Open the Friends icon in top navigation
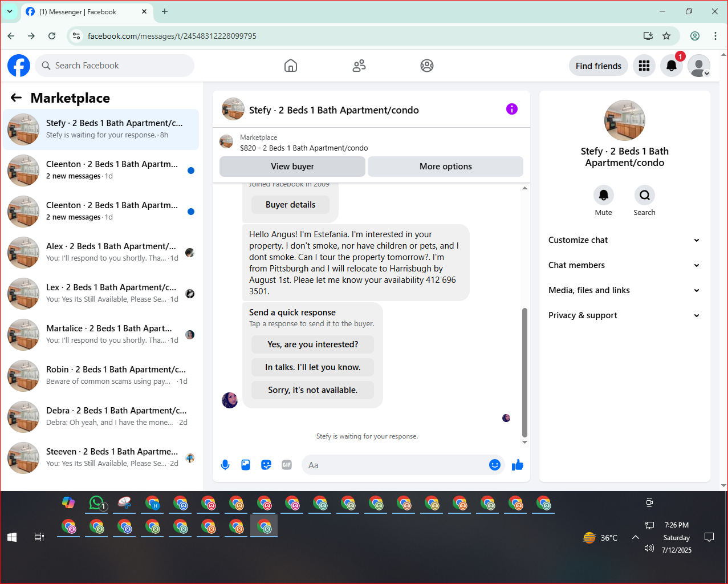The width and height of the screenshot is (728, 584). click(359, 66)
